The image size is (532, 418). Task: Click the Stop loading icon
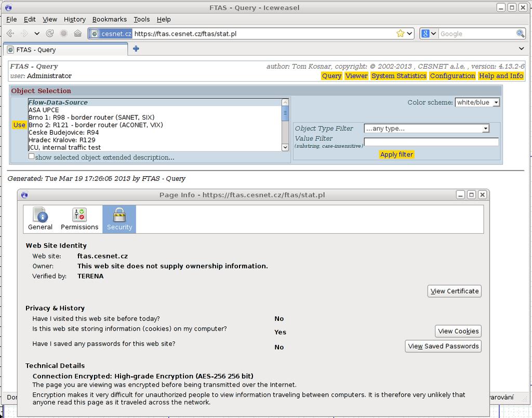tap(63, 33)
